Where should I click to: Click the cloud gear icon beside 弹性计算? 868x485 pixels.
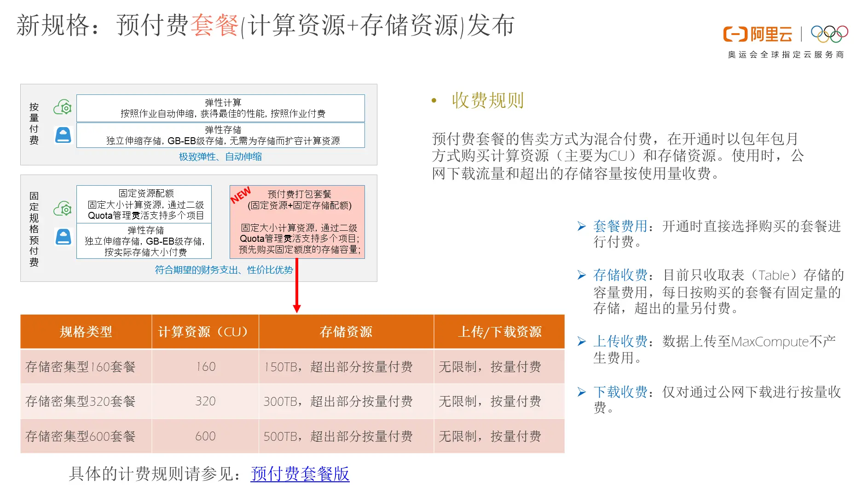click(63, 108)
